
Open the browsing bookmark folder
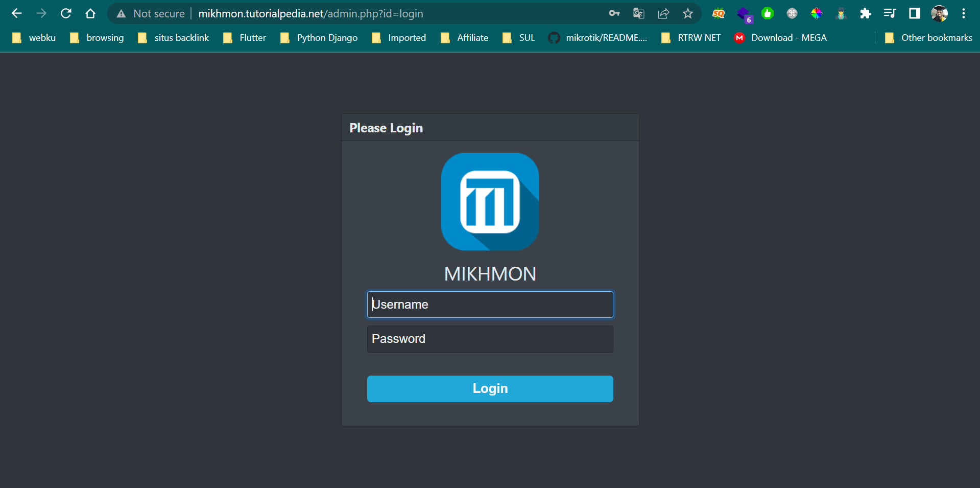pos(97,38)
